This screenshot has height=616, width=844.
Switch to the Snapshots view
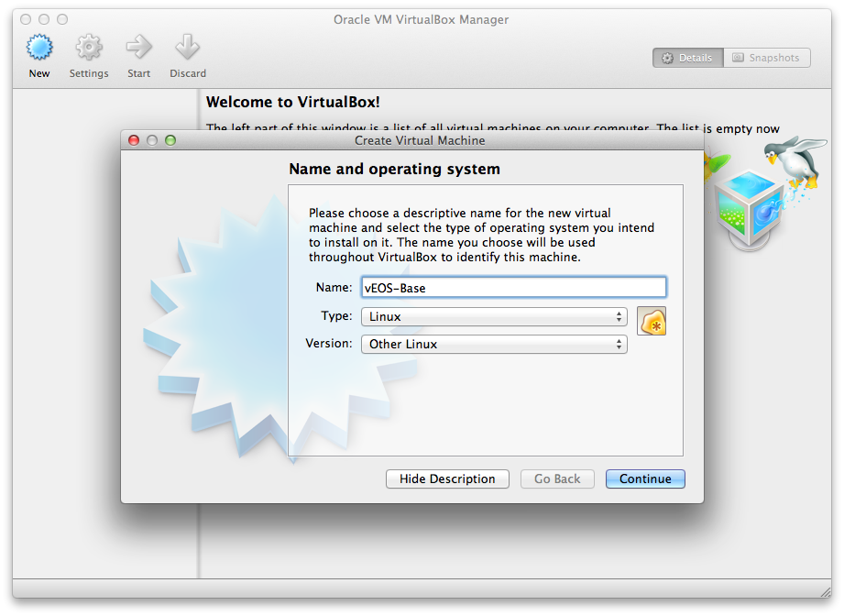tap(767, 58)
